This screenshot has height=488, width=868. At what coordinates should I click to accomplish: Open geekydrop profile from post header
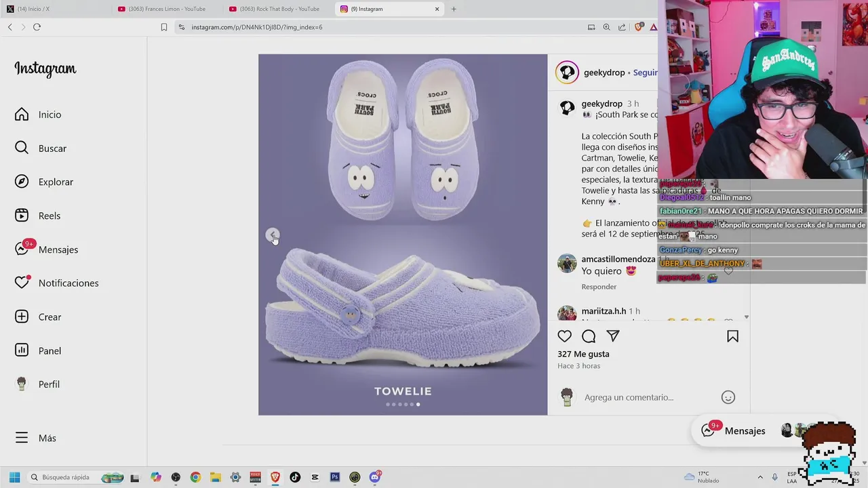click(604, 73)
